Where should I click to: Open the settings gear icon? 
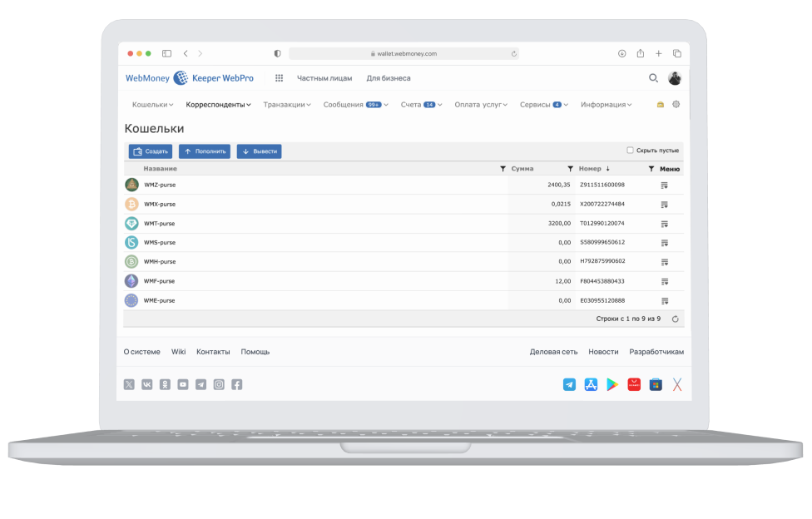(676, 105)
